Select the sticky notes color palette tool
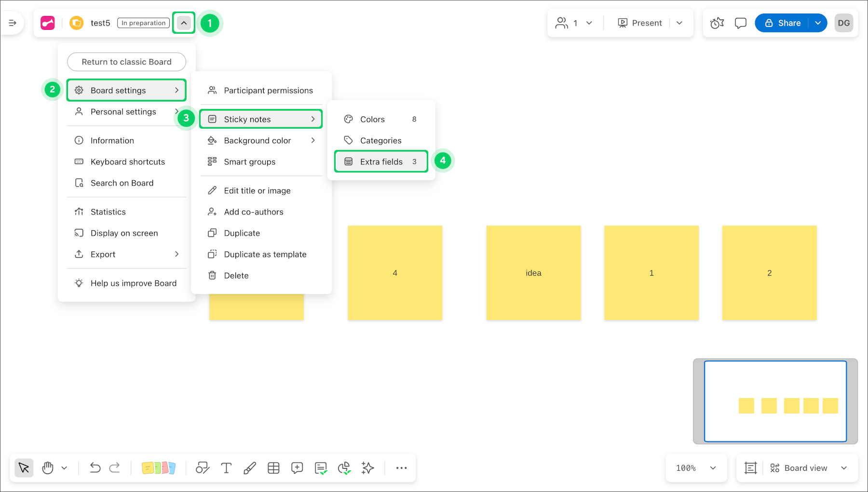868x492 pixels. click(158, 468)
